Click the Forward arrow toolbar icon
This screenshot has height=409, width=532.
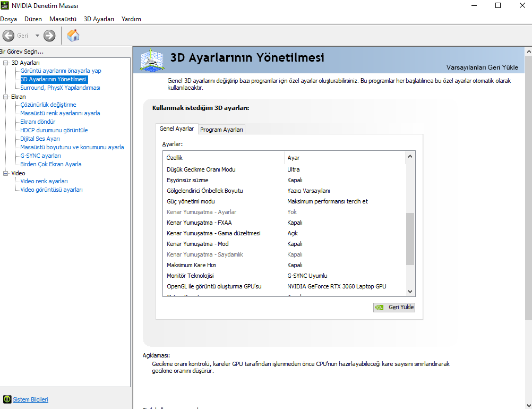click(49, 36)
